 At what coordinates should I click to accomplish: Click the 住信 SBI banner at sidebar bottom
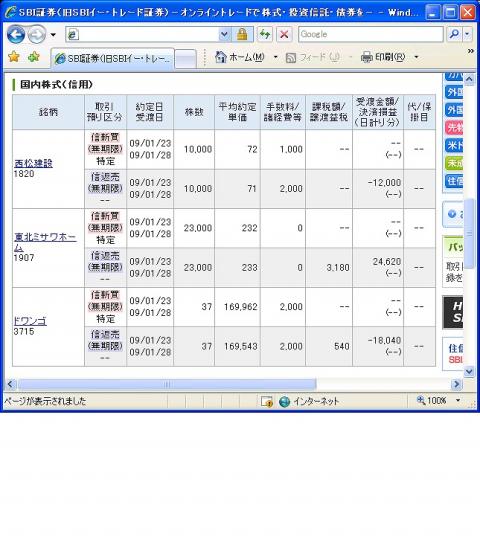(x=453, y=354)
